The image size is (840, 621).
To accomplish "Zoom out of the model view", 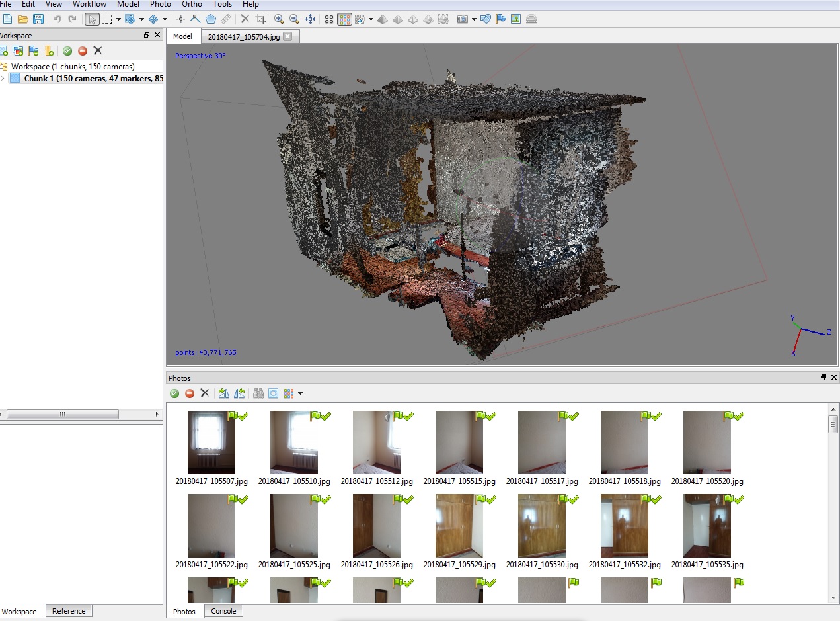I will pos(295,19).
